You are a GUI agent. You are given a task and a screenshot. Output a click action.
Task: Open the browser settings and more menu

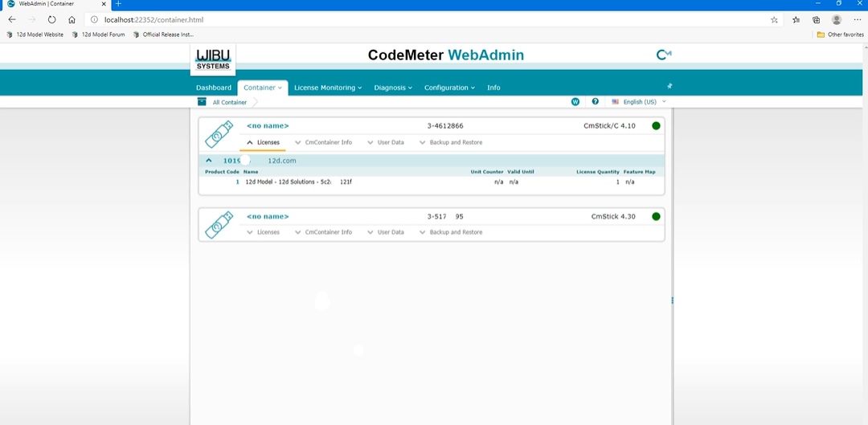pos(858,19)
